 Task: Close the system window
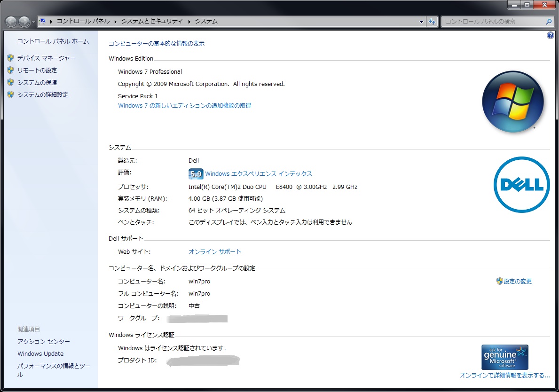click(x=545, y=5)
